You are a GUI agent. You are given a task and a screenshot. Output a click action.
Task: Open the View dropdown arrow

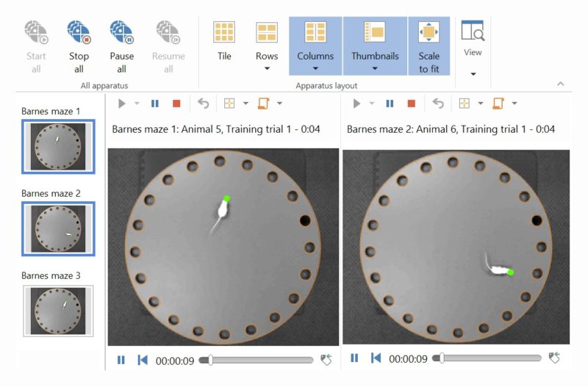(473, 74)
